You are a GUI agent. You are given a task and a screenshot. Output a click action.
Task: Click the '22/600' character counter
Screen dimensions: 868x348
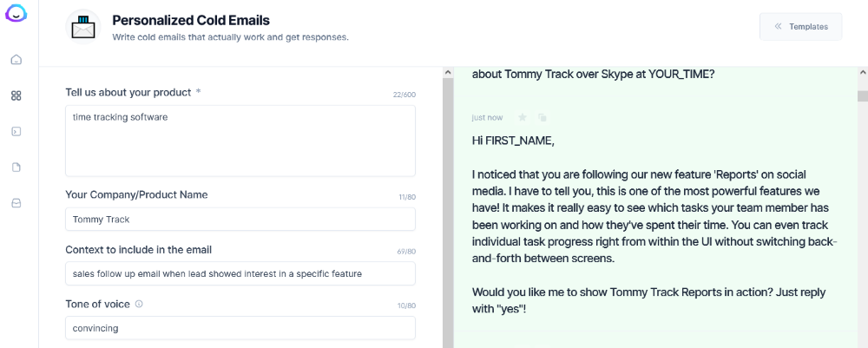[404, 95]
